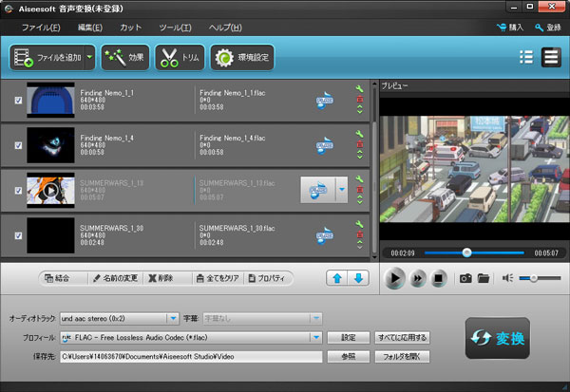Click the FLAC format icon for Finding Nemo_1_4
The height and width of the screenshot is (392, 570).
click(x=324, y=145)
